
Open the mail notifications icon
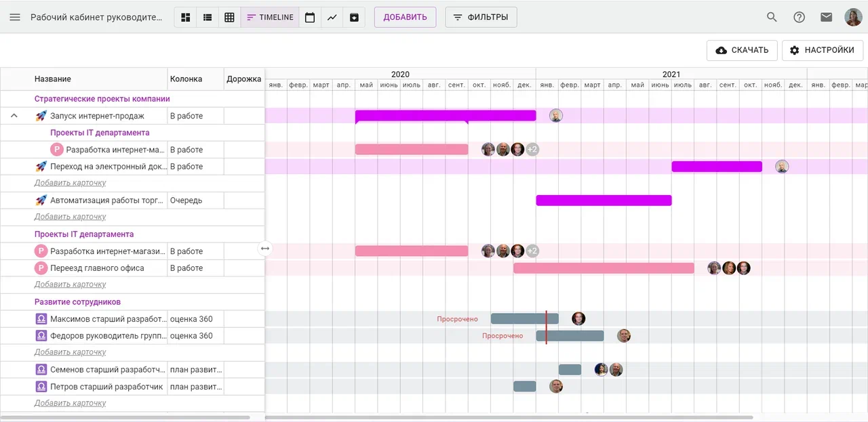[x=826, y=17]
